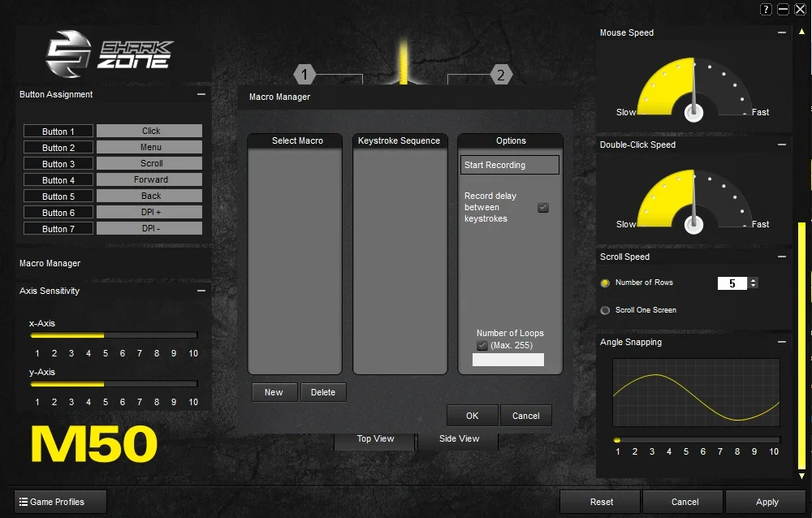The image size is (812, 518).
Task: Delete the selected macro
Action: (x=323, y=392)
